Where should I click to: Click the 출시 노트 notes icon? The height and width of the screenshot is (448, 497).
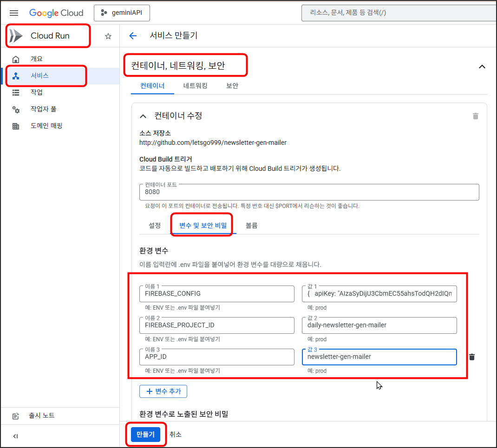pos(15,416)
